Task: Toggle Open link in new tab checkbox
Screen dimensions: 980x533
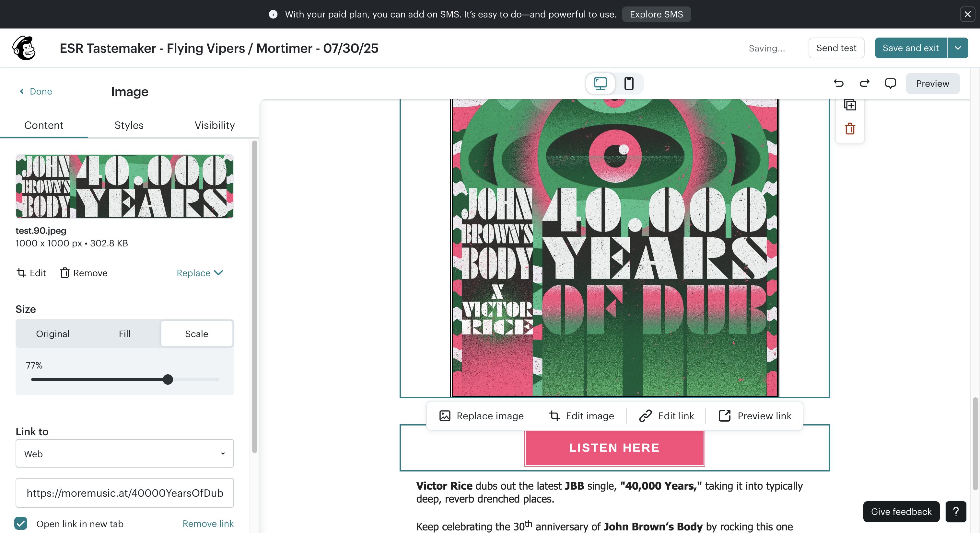Action: (x=21, y=523)
